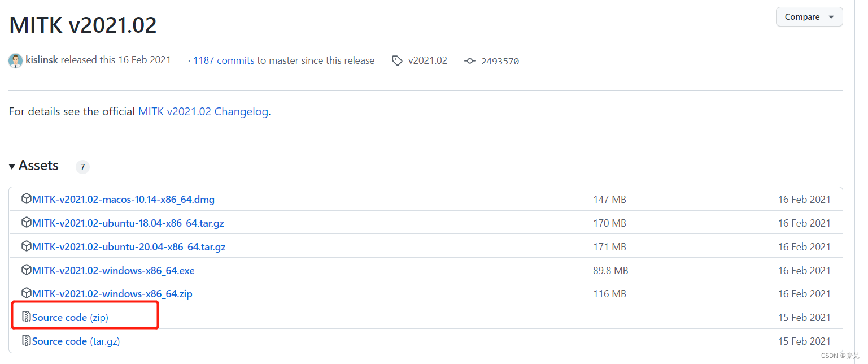
Task: Download Source code (zip)
Action: pyautogui.click(x=70, y=318)
